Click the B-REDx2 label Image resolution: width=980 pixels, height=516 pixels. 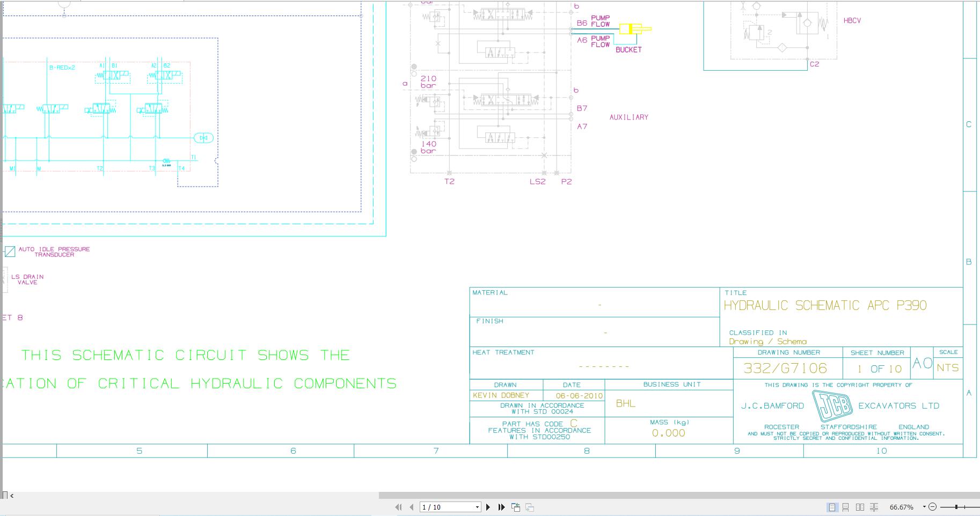[x=62, y=68]
